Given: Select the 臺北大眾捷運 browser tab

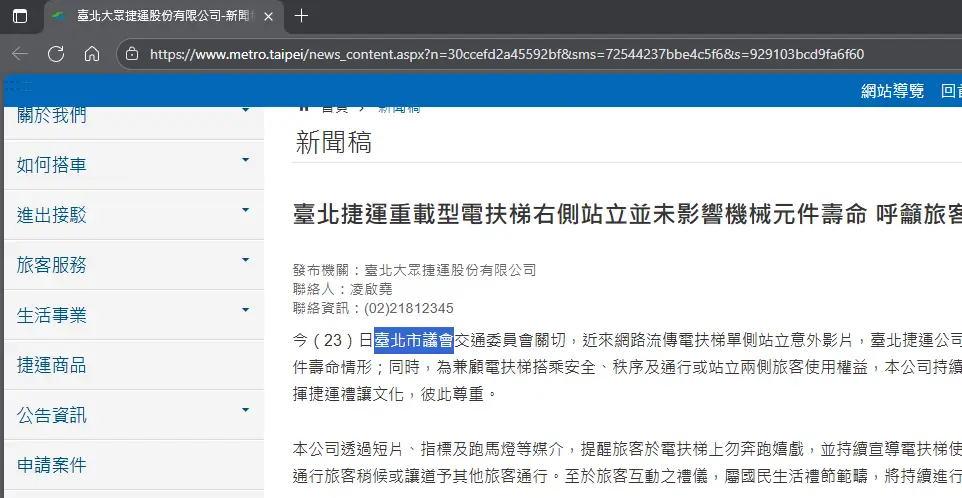Looking at the screenshot, I should click(x=164, y=17).
